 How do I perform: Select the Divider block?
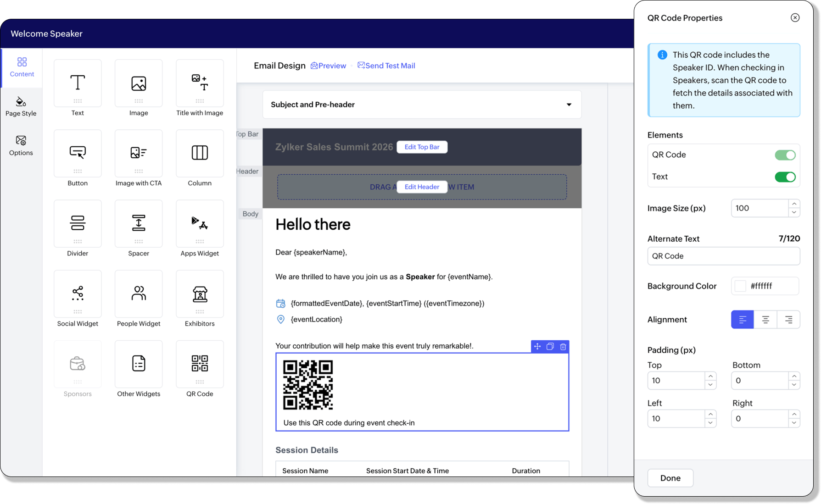78,224
